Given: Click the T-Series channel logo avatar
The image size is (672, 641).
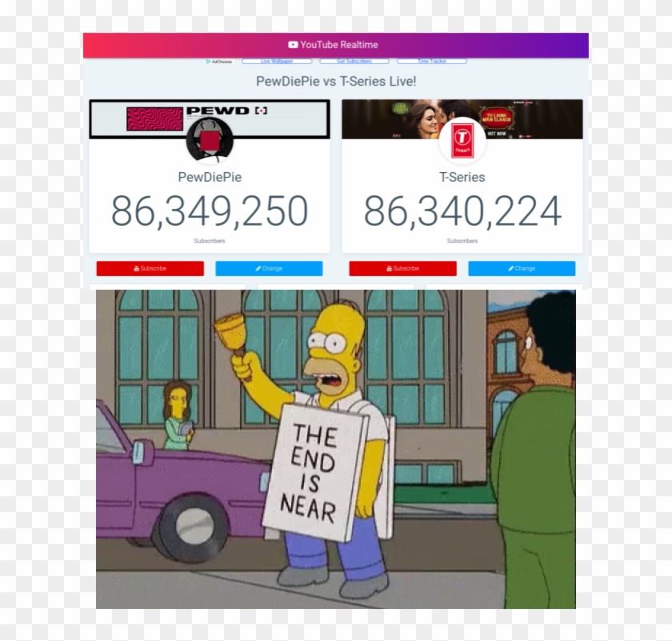Looking at the screenshot, I should [462, 140].
